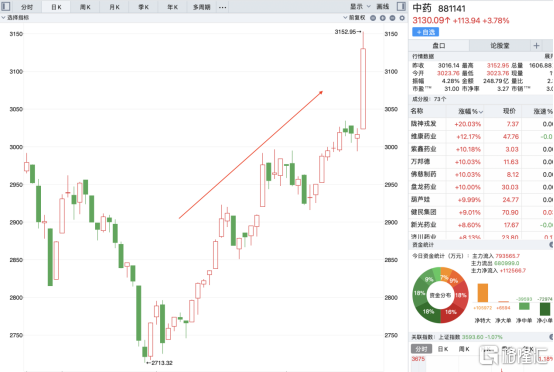Screen dimensions: 554x372
Task: Open the 前复权 adjustment dropdown
Action: tap(354, 18)
